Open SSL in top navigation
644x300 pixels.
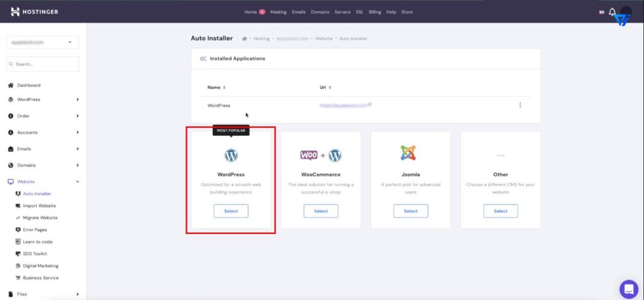359,12
